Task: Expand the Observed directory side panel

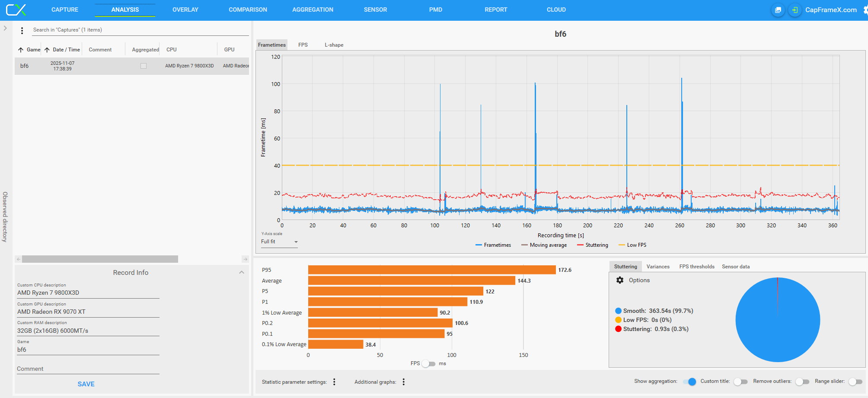Action: [5, 28]
